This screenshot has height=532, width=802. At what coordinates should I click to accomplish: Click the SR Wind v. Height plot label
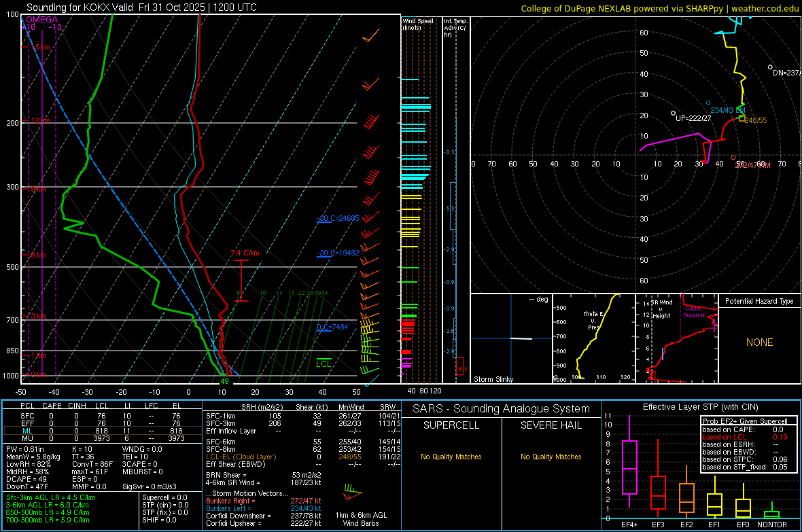pos(662,309)
